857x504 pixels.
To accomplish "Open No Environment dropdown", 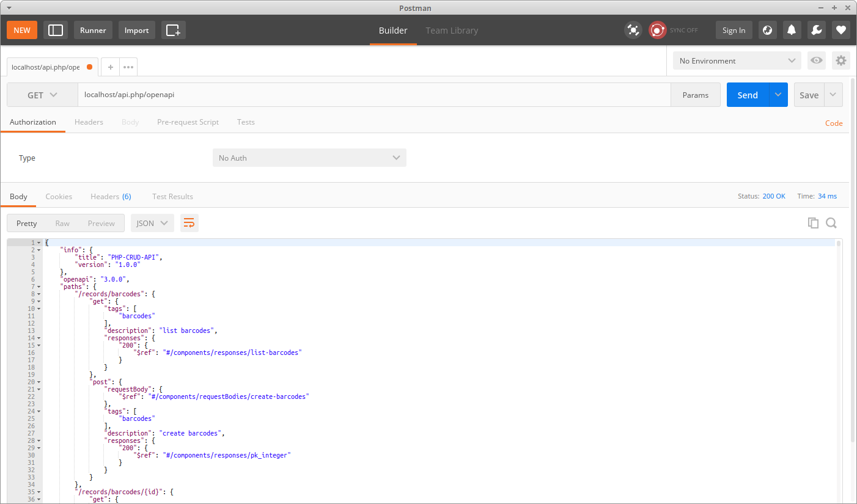I will tap(737, 60).
